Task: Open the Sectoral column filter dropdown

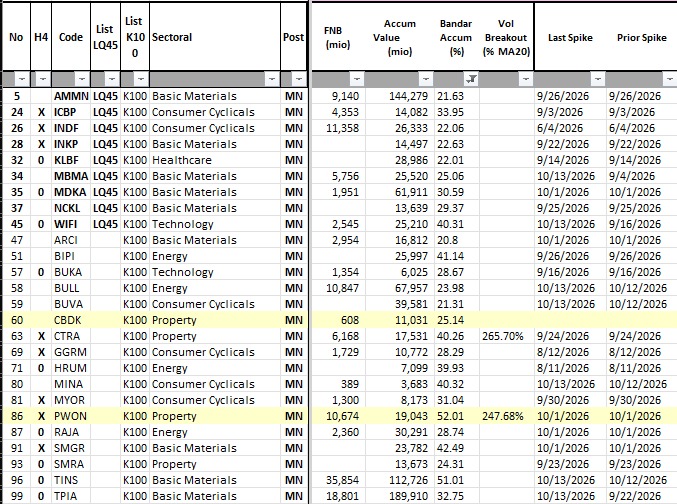Action: pyautogui.click(x=272, y=79)
